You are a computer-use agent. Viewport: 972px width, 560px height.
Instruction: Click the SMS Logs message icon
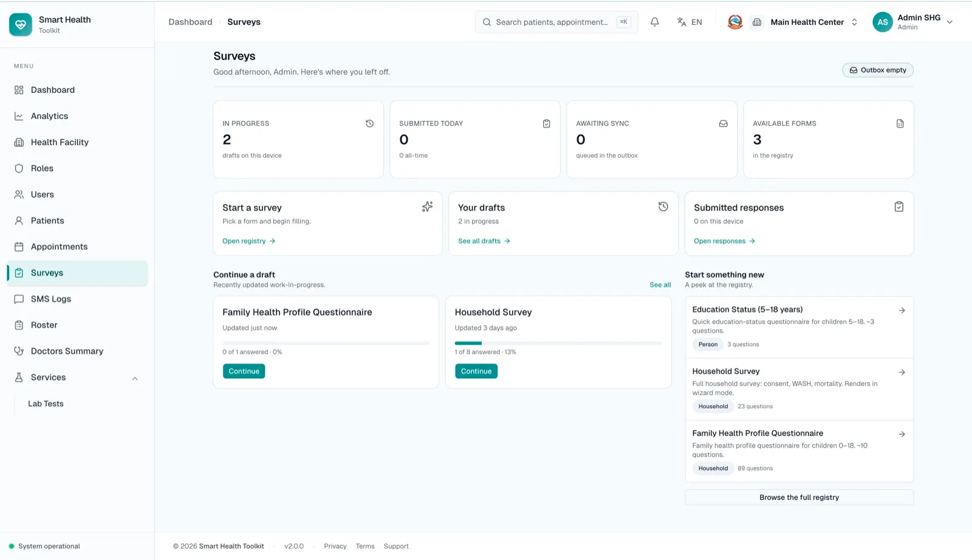tap(19, 299)
